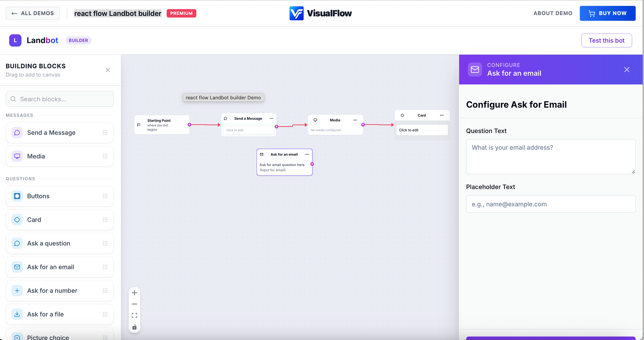The height and width of the screenshot is (340, 644).
Task: Select the Starting Point node title
Action: point(159,121)
